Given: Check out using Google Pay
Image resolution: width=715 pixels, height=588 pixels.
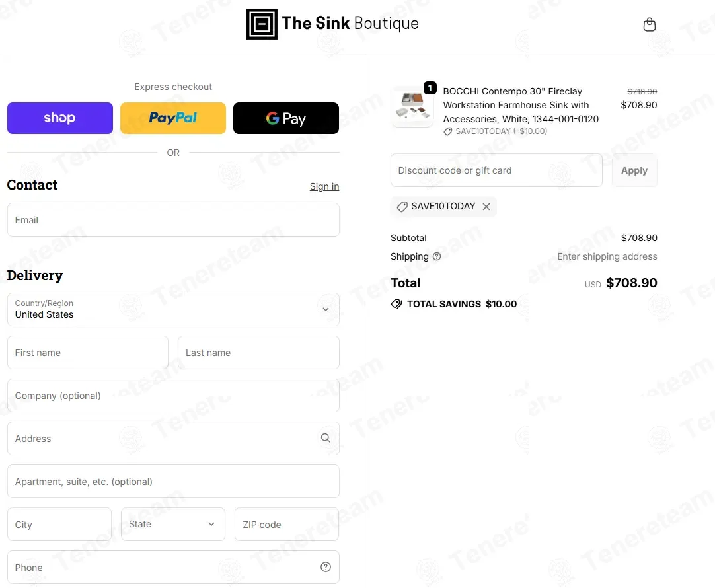Looking at the screenshot, I should [x=286, y=118].
